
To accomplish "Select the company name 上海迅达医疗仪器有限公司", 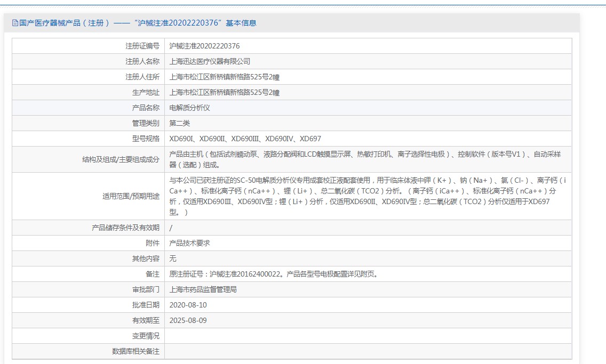I will pos(210,61).
